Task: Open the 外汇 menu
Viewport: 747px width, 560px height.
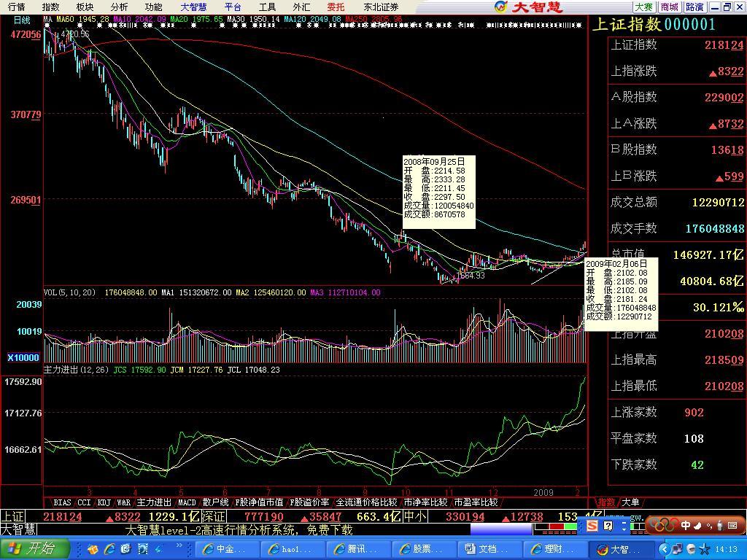Action: pos(301,7)
